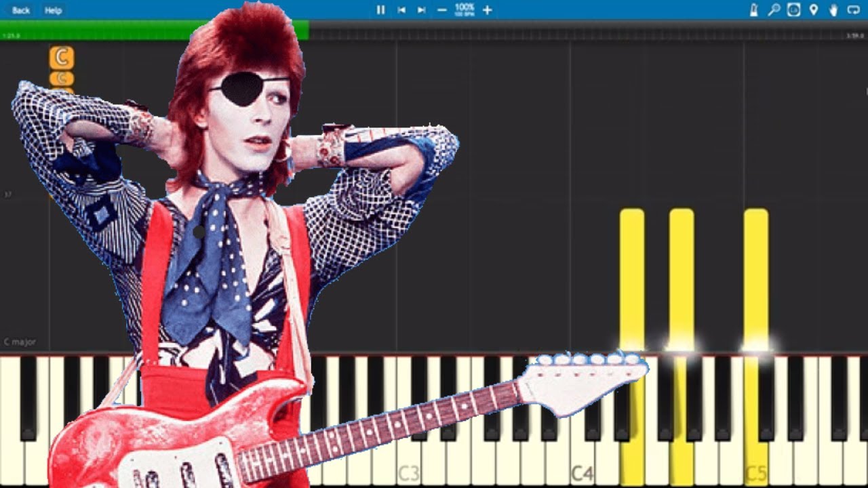Screen dimensions: 868x488
Task: Jump back with the previous-section button
Action: point(401,10)
